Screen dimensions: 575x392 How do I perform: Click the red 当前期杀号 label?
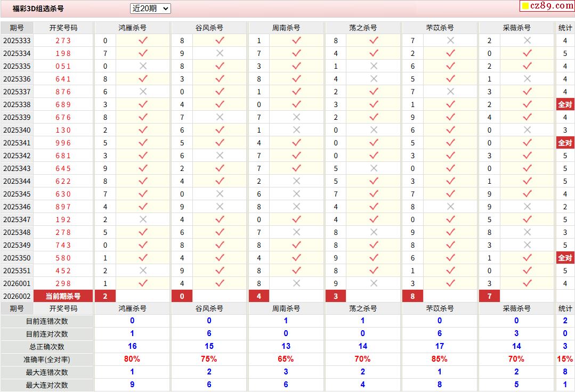63,296
